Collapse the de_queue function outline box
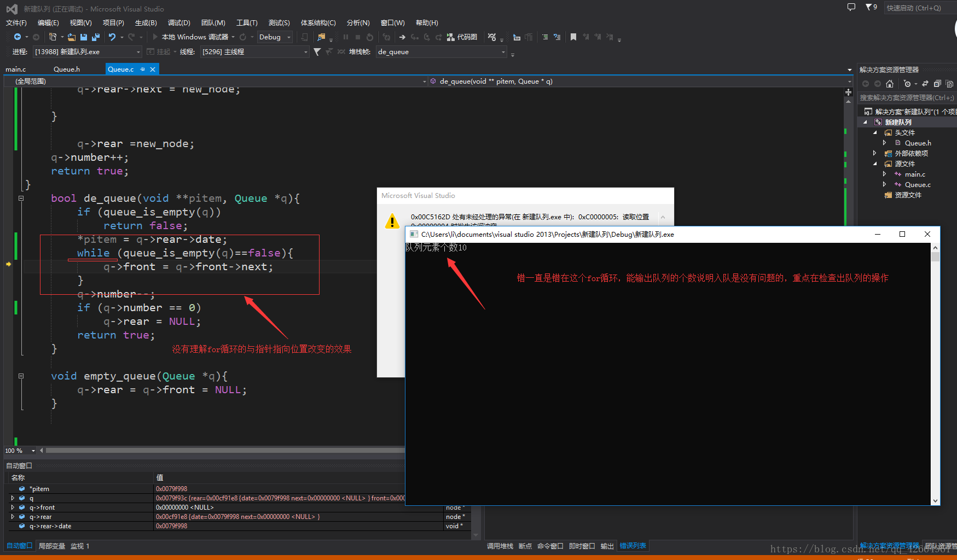The width and height of the screenshot is (957, 560). [x=21, y=198]
